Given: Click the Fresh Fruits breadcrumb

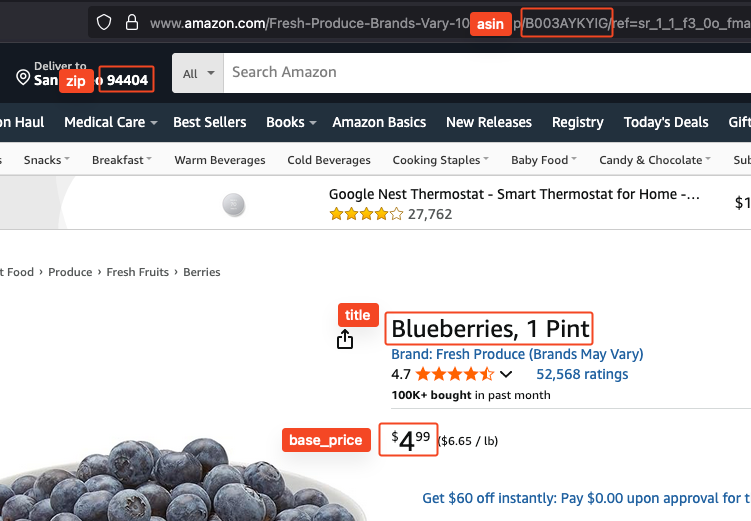Looking at the screenshot, I should click(138, 272).
